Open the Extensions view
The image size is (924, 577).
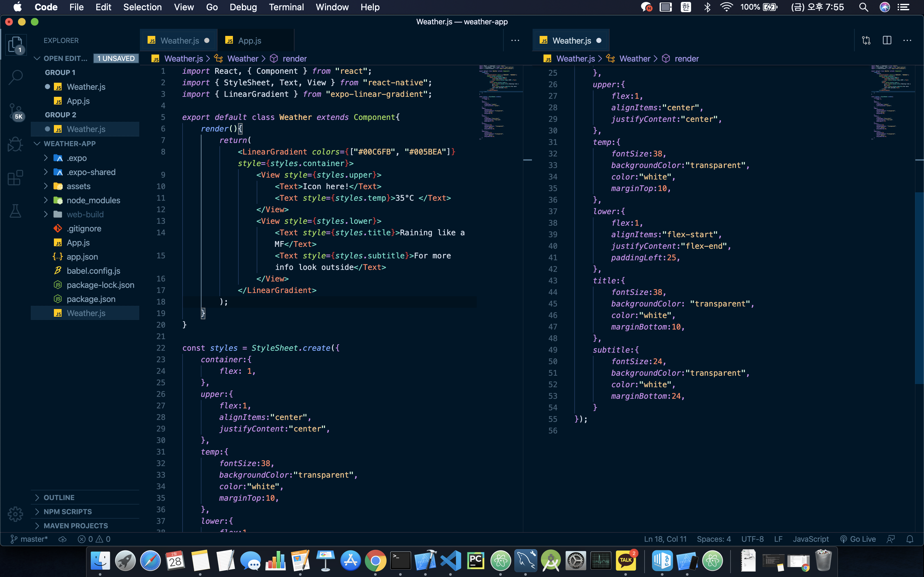point(15,178)
